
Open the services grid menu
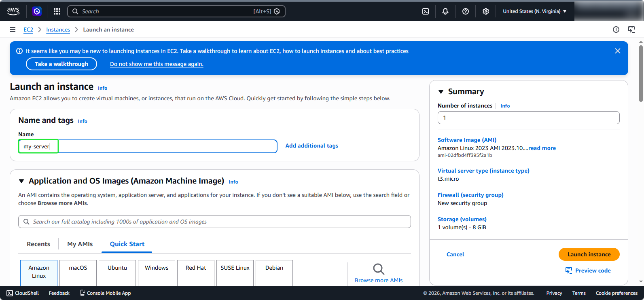coord(57,11)
